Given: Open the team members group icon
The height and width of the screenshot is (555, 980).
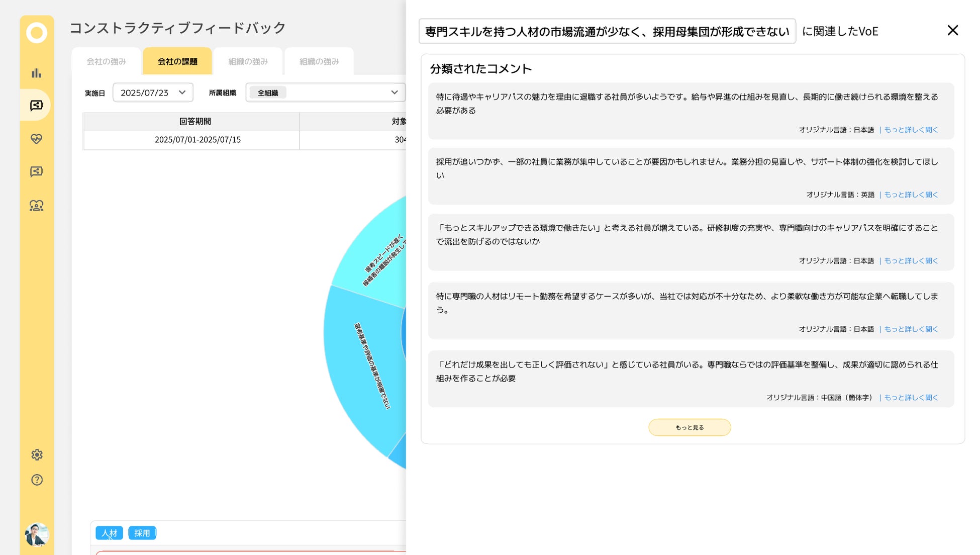Looking at the screenshot, I should click(36, 206).
